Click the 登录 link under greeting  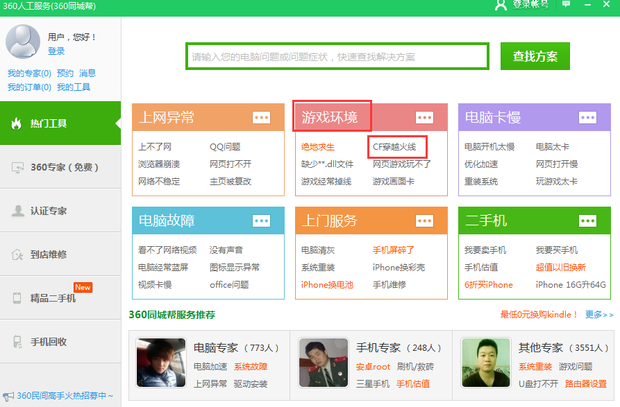56,51
